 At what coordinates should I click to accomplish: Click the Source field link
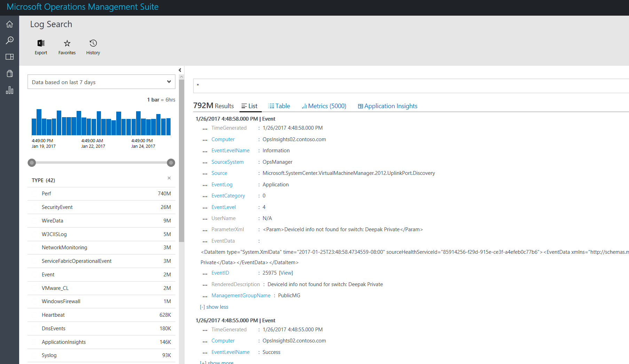click(x=219, y=173)
